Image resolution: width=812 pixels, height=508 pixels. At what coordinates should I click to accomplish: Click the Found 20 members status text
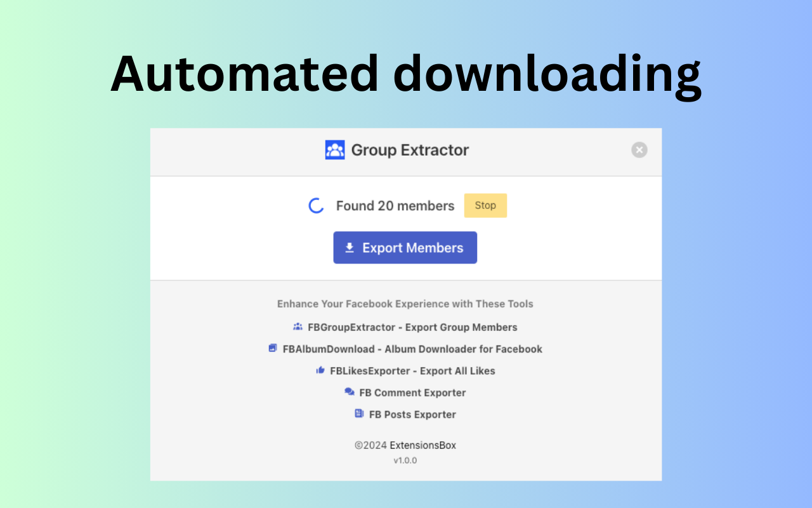395,205
